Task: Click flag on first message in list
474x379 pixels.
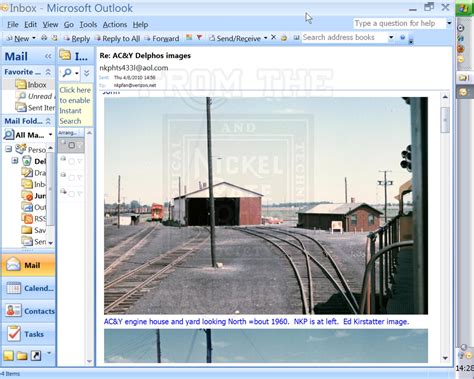Action: coord(79,145)
